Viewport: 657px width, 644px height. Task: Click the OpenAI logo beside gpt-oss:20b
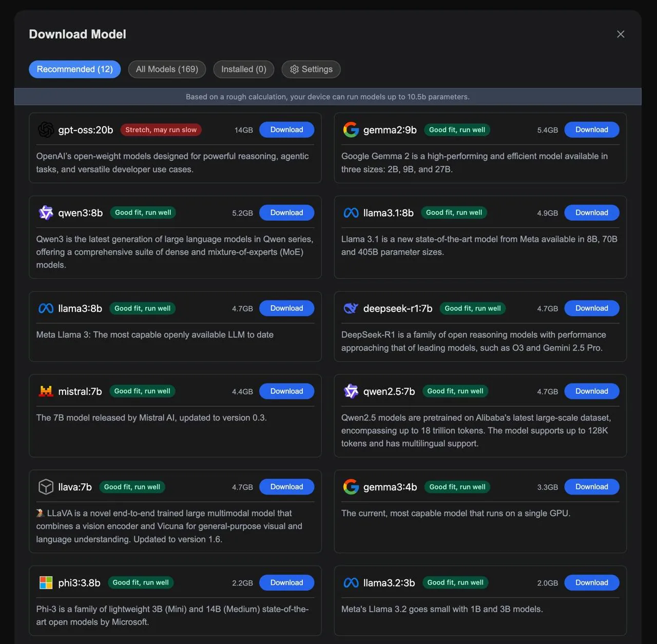pyautogui.click(x=46, y=130)
